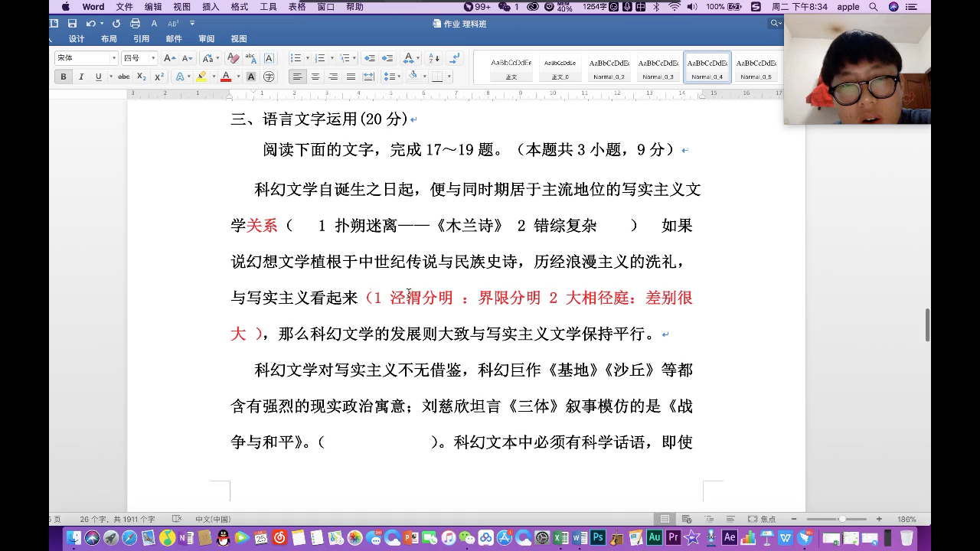Apply italic formatting
980x551 pixels.
coord(81,77)
